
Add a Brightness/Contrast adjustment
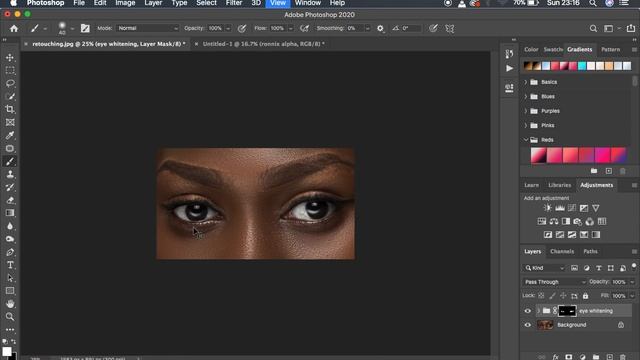[547, 208]
